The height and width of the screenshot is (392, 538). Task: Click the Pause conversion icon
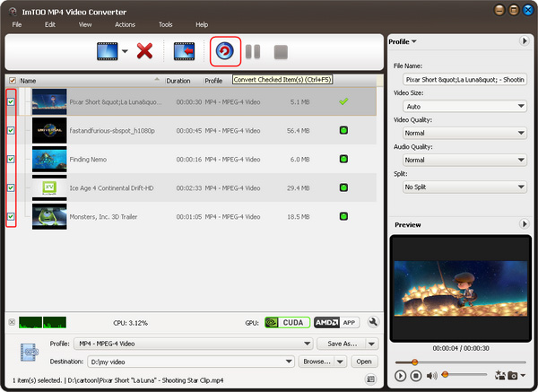click(x=253, y=52)
